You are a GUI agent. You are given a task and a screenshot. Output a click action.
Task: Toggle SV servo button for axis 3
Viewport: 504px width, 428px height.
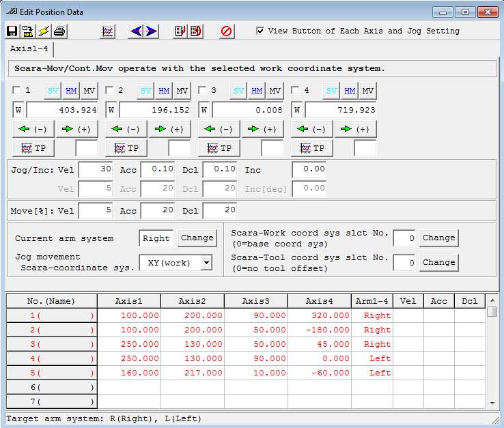pyautogui.click(x=238, y=91)
